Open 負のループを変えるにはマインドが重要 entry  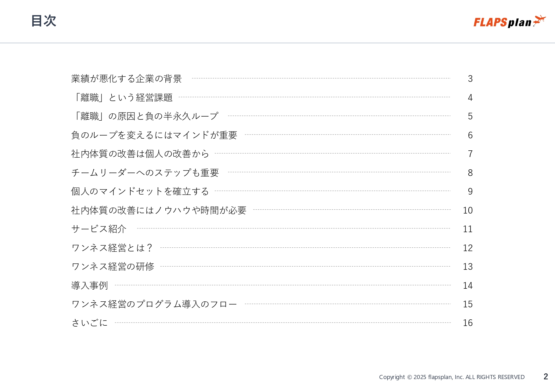pos(154,135)
